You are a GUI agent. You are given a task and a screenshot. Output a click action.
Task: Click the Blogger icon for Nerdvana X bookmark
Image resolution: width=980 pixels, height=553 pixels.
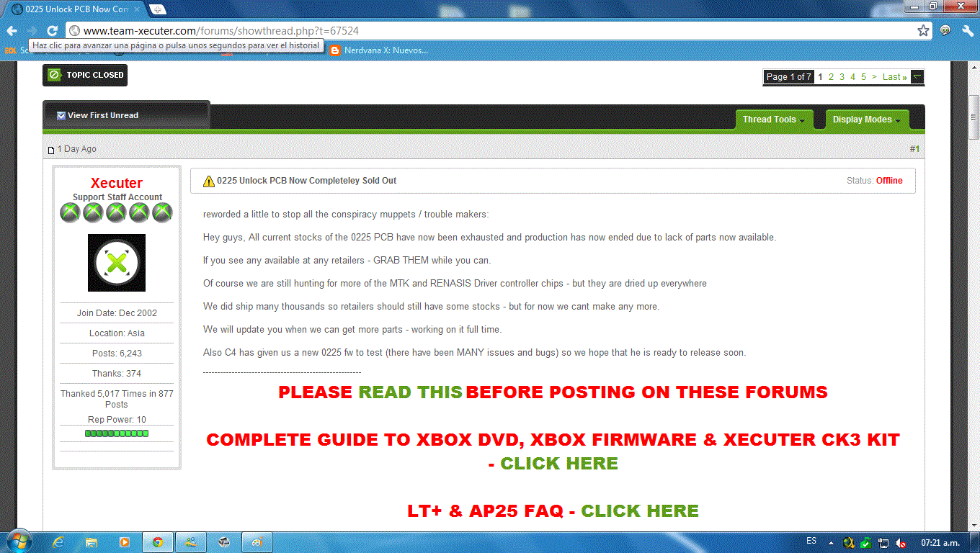(335, 50)
